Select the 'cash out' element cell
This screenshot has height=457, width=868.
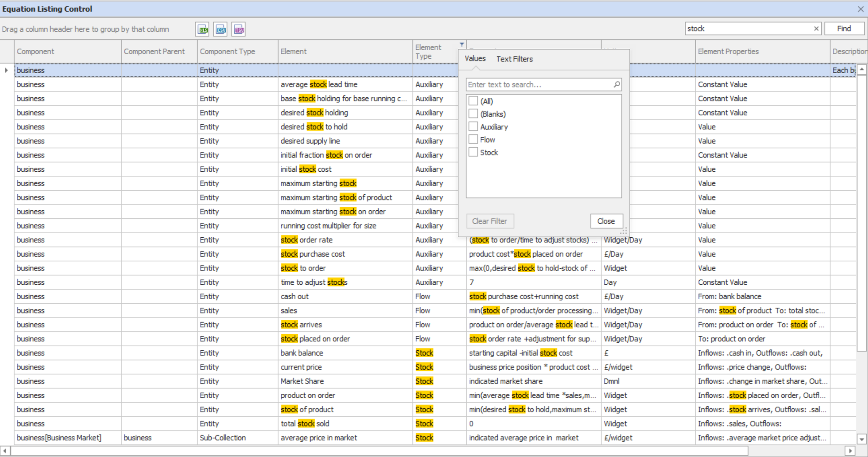click(x=345, y=296)
